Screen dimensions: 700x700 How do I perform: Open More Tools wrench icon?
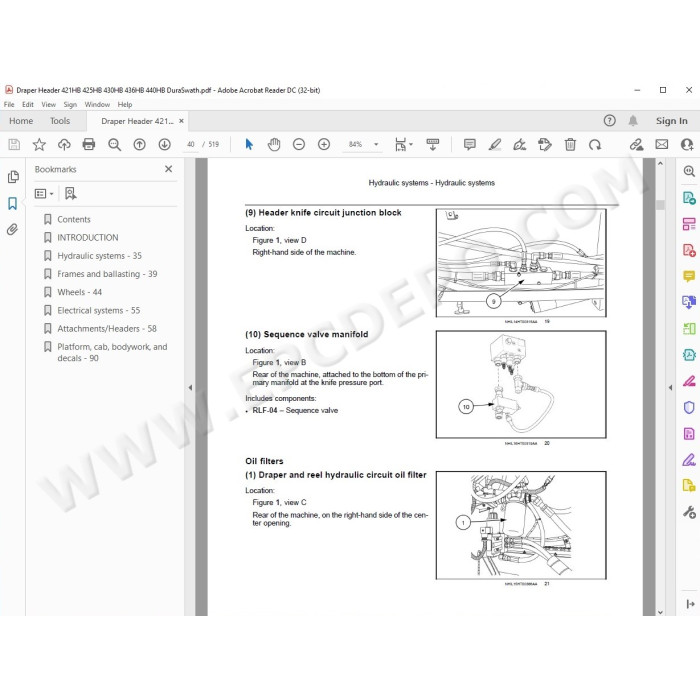click(689, 512)
